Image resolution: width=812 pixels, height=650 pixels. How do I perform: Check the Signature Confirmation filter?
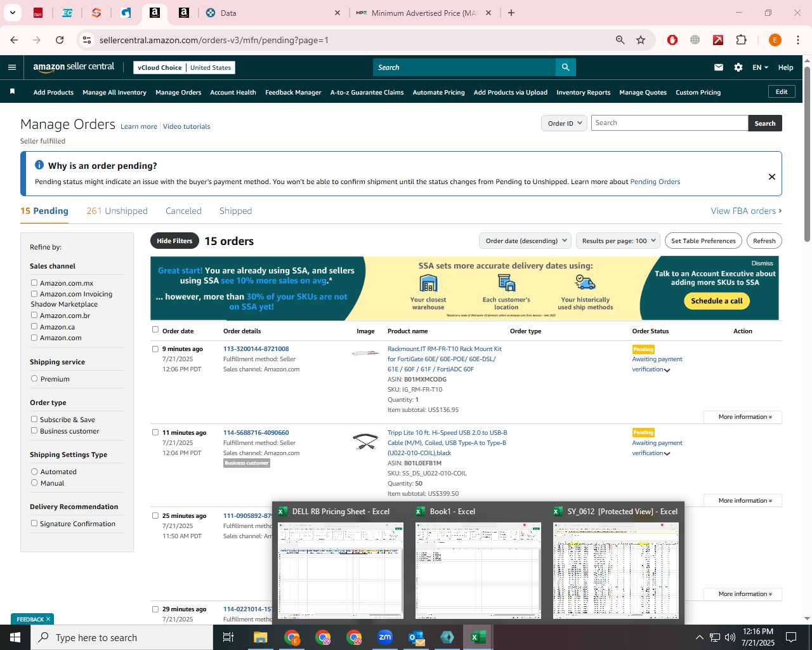[34, 523]
